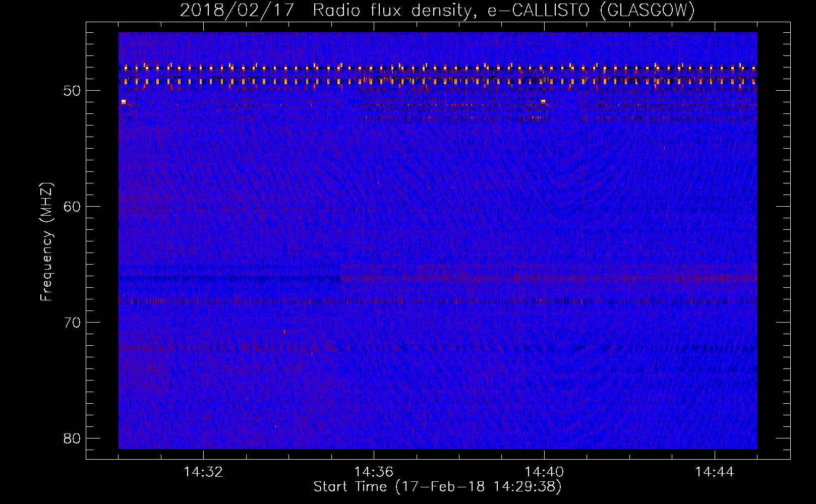816x504 pixels.
Task: Click the 14:40 time tick label
Action: tap(544, 472)
